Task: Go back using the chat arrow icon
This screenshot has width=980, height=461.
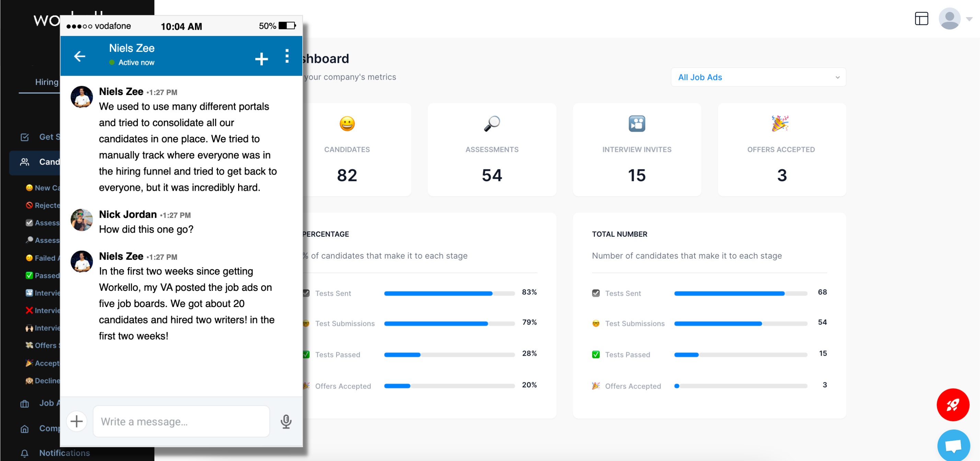Action: (80, 56)
